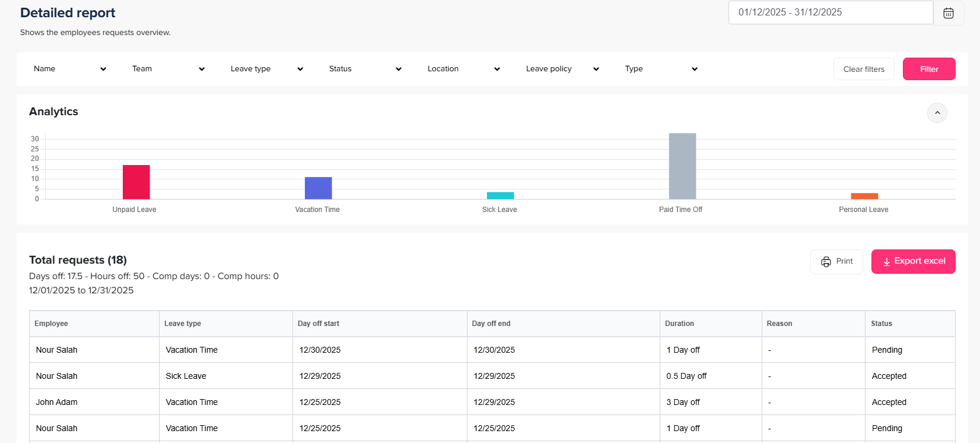Apply filters with the Filter button
This screenshot has height=443, width=980.
pyautogui.click(x=928, y=69)
